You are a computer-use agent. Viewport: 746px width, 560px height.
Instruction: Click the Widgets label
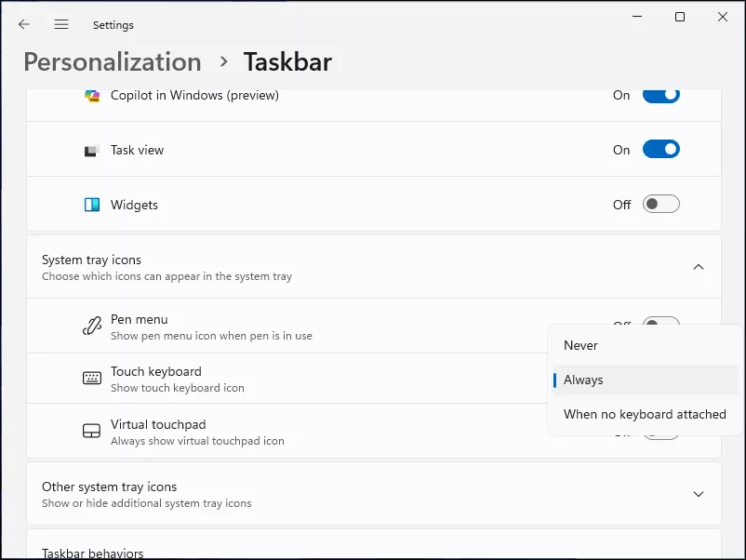coord(134,205)
